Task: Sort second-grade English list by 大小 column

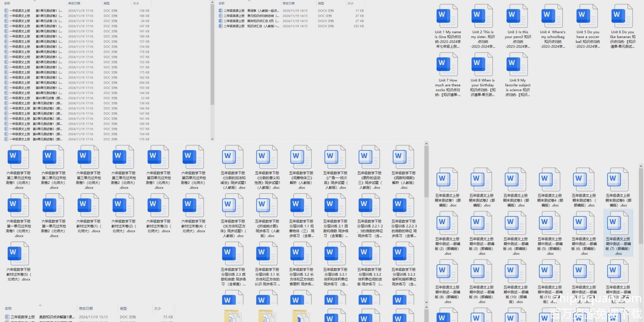Action: pyautogui.click(x=350, y=3)
